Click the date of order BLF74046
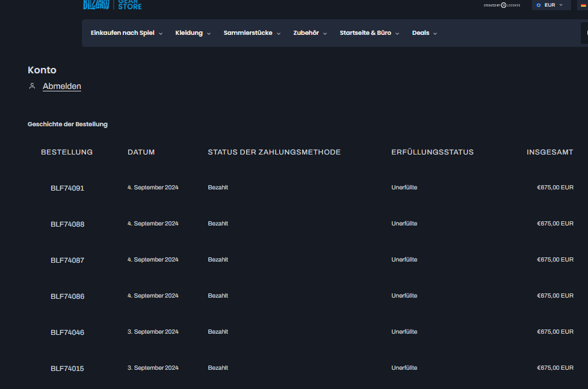This screenshot has height=389, width=588. pyautogui.click(x=153, y=332)
